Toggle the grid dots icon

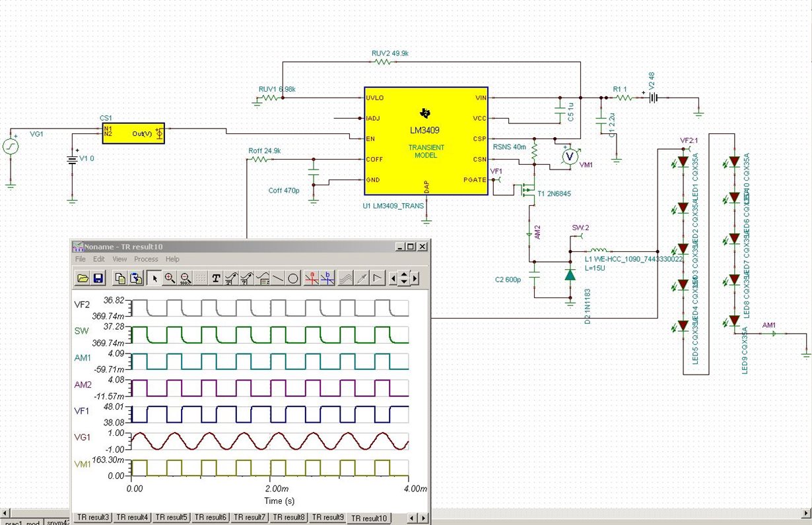click(201, 278)
